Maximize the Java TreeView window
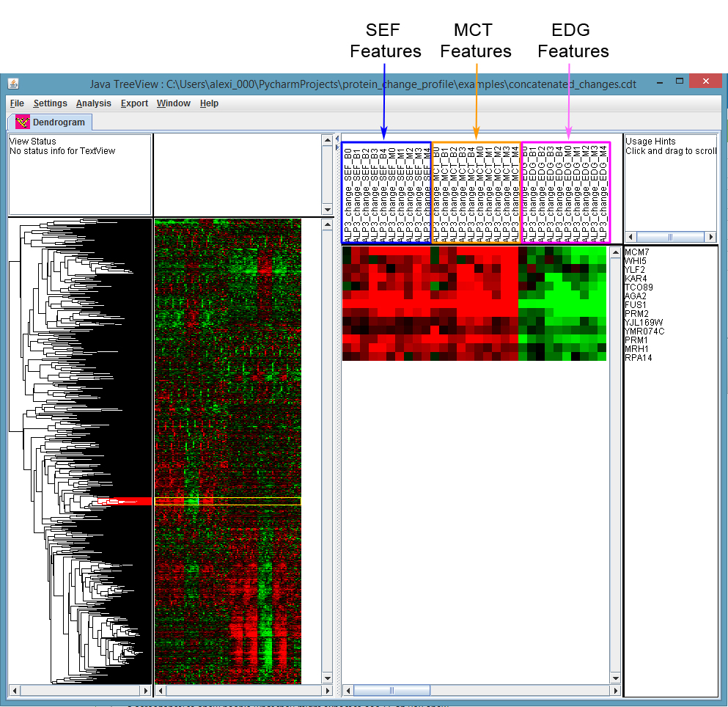Image resolution: width=728 pixels, height=707 pixels. [x=680, y=81]
